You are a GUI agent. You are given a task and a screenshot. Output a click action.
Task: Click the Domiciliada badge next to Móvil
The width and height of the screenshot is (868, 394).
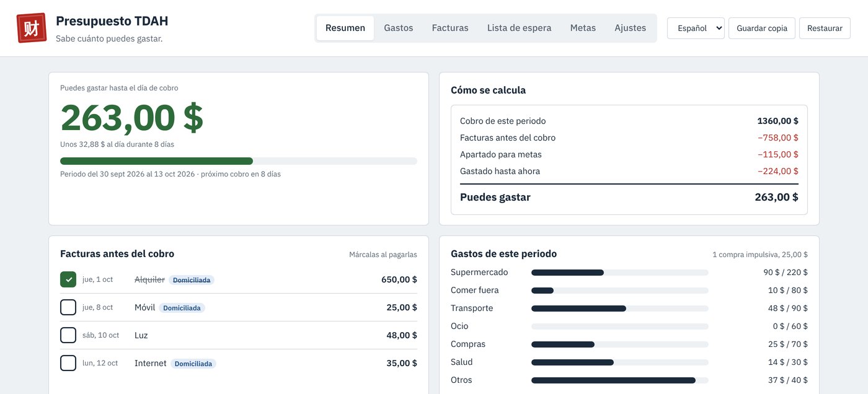[x=182, y=308]
